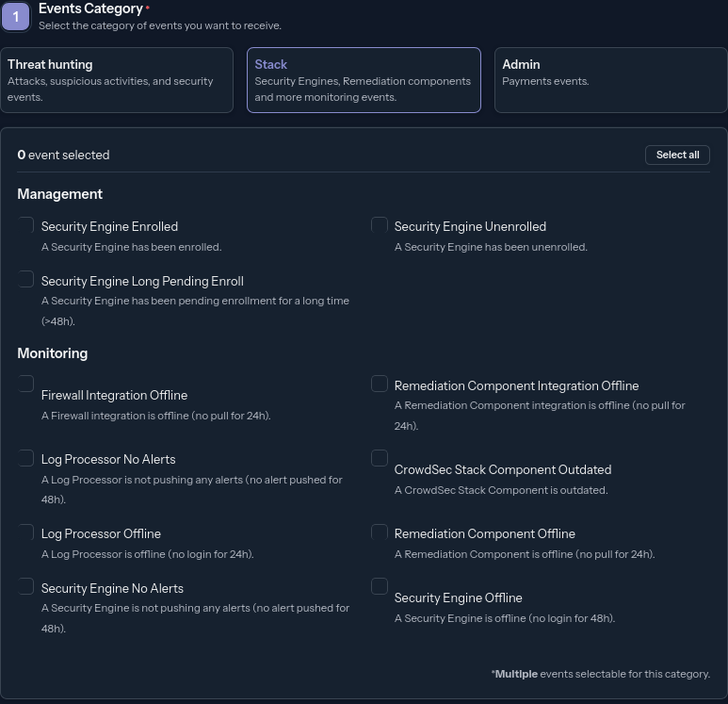
Task: Tick the Log Processor No Alerts checkbox
Action: tap(26, 458)
